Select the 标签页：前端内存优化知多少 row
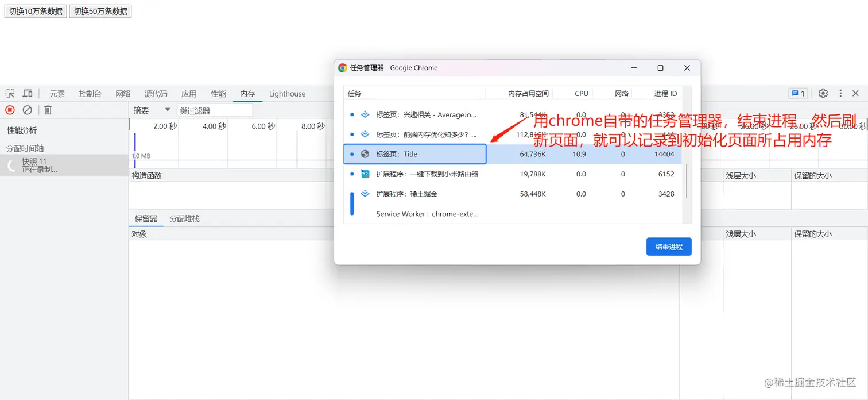The image size is (868, 400). point(513,134)
